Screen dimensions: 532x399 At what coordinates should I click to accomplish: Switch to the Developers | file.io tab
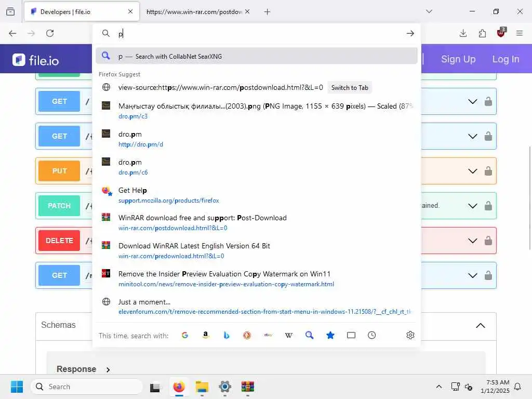[82, 11]
